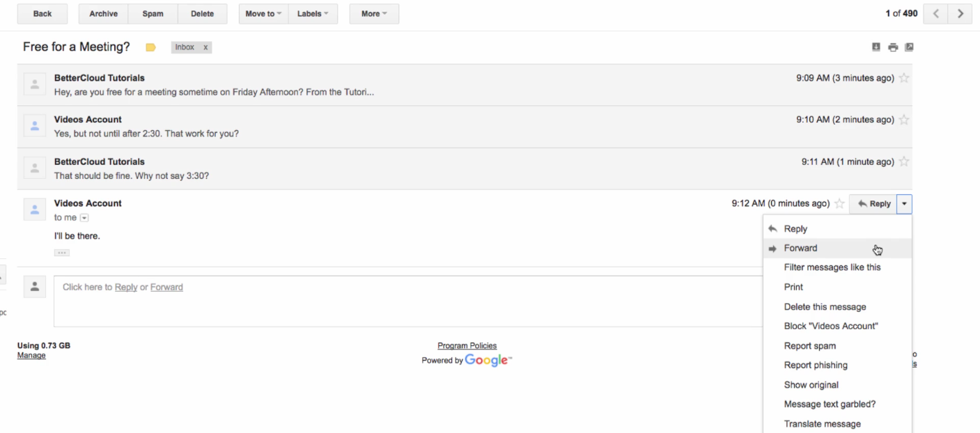
Task: Star the 9:12 AM message from Videos Account
Action: click(839, 204)
